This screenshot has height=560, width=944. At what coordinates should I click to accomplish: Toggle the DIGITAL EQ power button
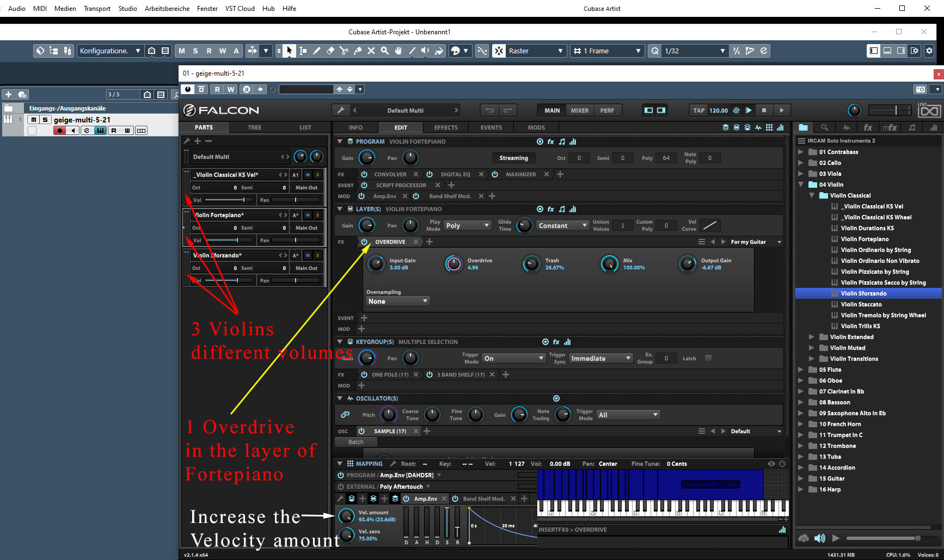pos(430,174)
